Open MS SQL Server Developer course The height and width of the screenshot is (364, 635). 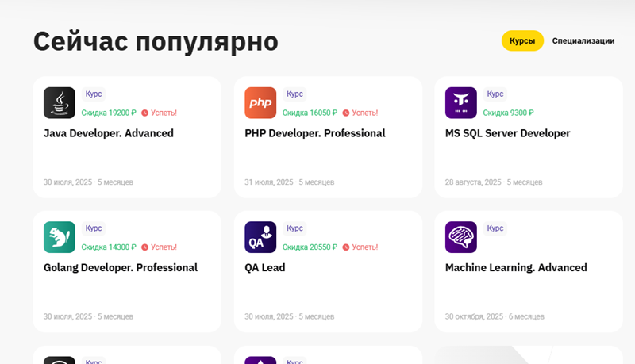pos(507,133)
